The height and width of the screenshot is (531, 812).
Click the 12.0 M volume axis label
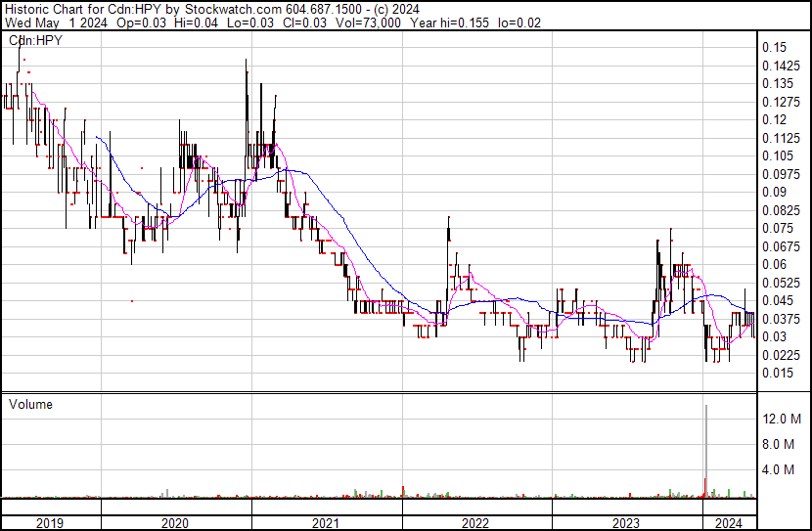click(783, 419)
